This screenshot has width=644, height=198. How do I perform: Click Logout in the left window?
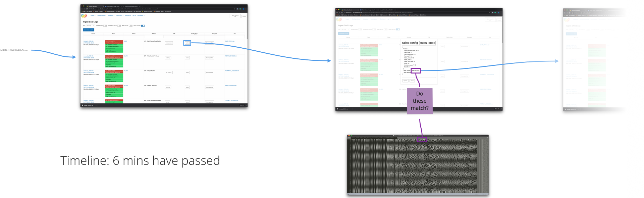point(244,16)
